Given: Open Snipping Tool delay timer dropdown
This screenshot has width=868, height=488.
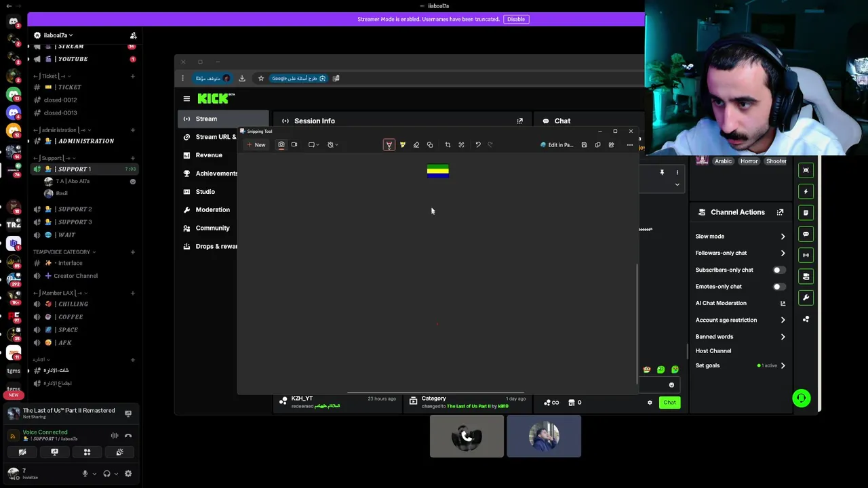Looking at the screenshot, I should 332,144.
